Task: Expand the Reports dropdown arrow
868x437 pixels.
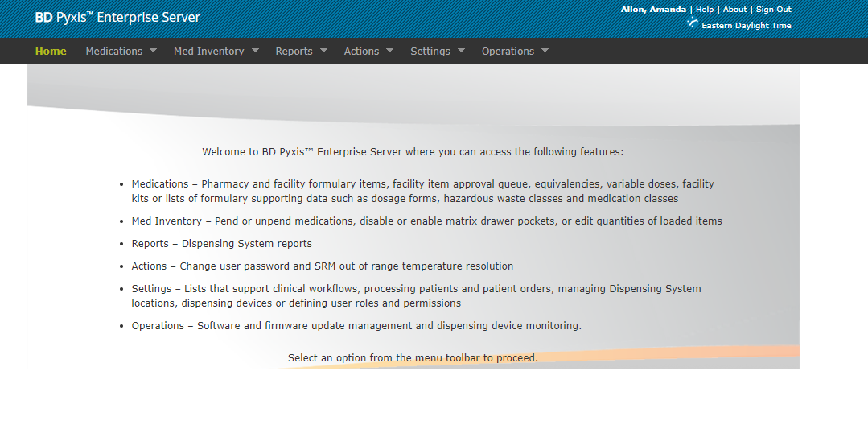Action: 323,51
